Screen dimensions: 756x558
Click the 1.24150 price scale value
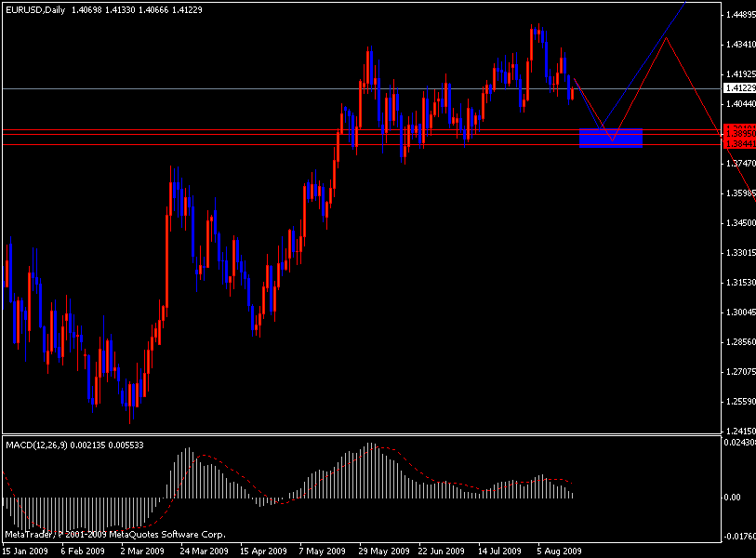tap(738, 430)
